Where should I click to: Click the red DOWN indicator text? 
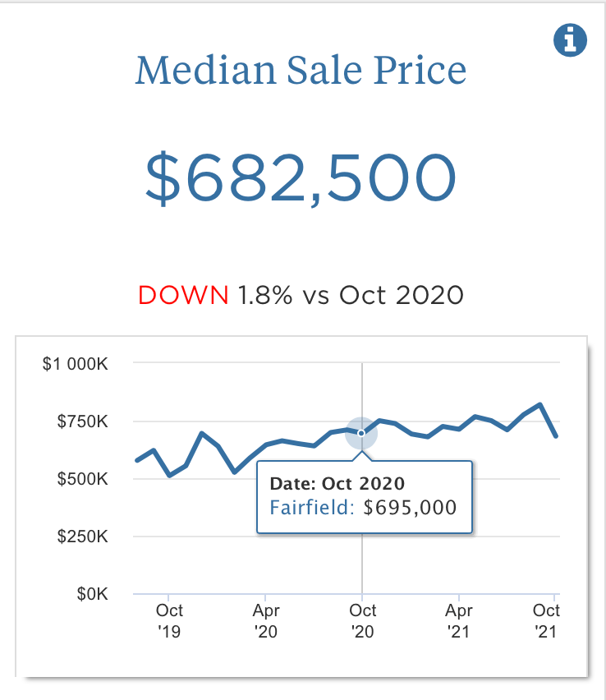pyautogui.click(x=183, y=295)
